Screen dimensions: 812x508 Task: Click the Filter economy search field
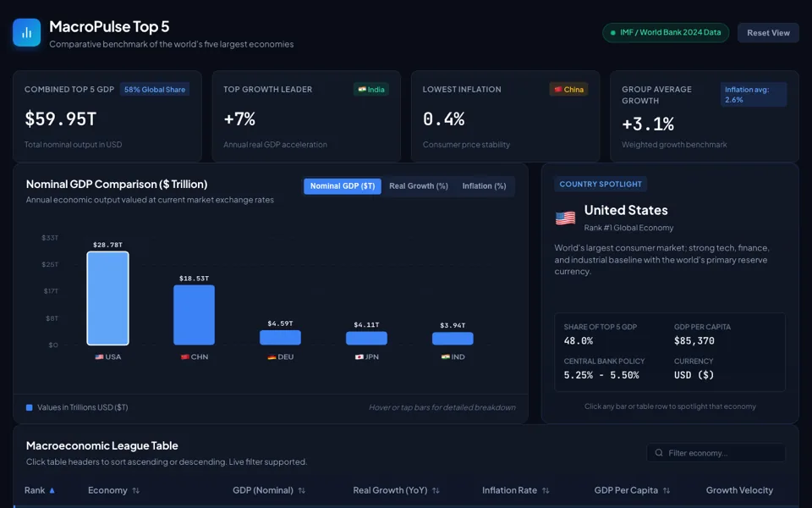click(716, 453)
